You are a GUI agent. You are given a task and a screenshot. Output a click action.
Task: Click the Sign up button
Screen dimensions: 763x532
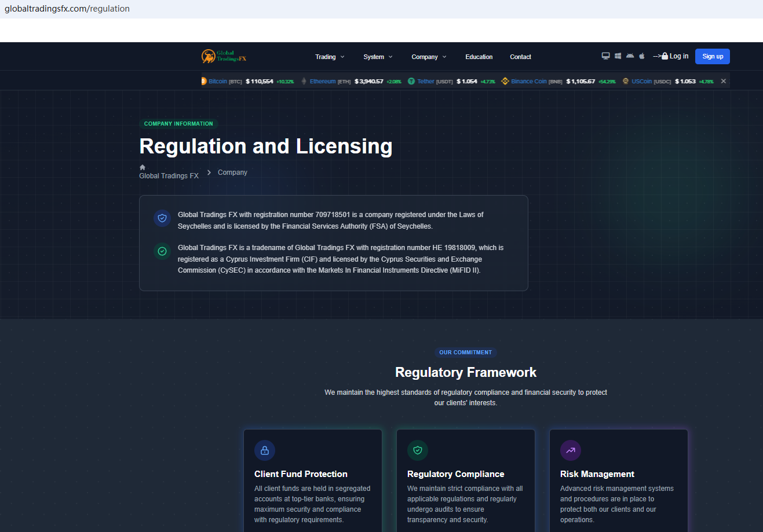(x=712, y=56)
